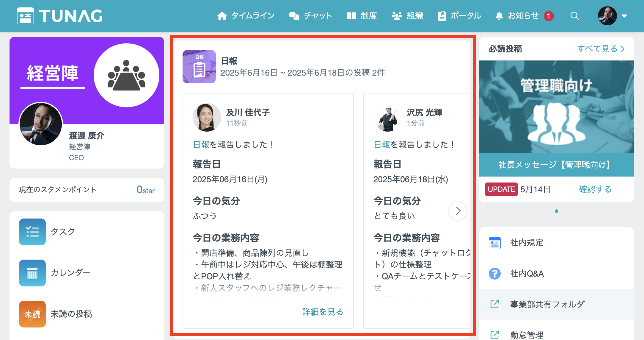The height and width of the screenshot is (340, 644).
Task: Advance carousel with the right chevron
Action: coord(458,211)
